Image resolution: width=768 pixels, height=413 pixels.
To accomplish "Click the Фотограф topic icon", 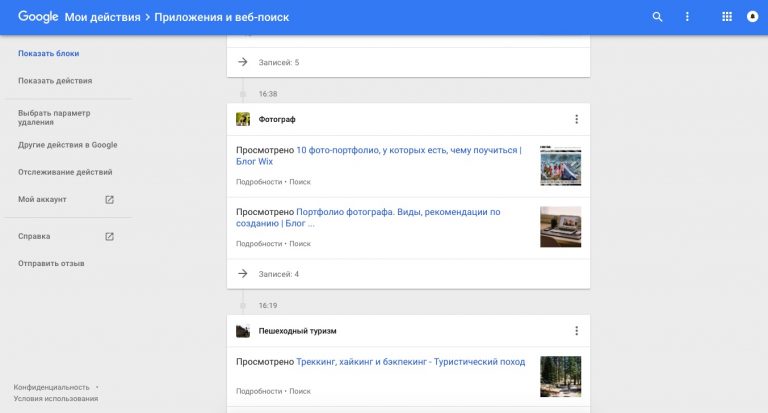I will (243, 120).
